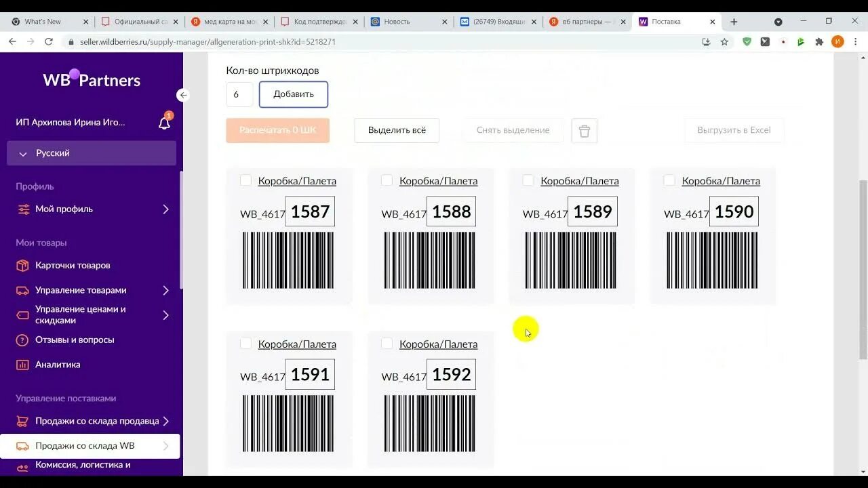
Task: Go back in browser history
Action: point(12,41)
